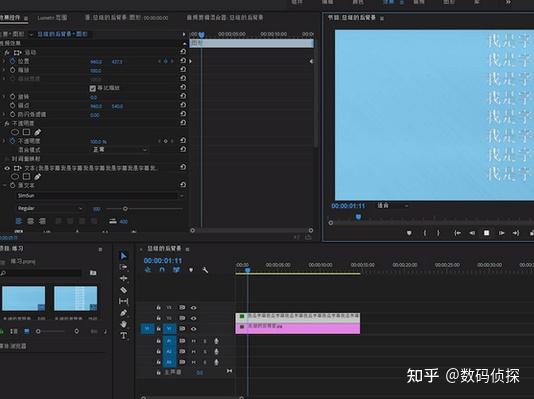Screen dimensions: 534x399
Task: Toggle Position animation stopwatch
Action: click(x=13, y=61)
